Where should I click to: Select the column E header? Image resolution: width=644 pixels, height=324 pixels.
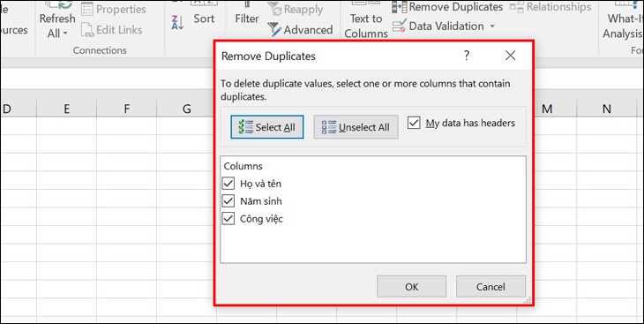[x=66, y=109]
